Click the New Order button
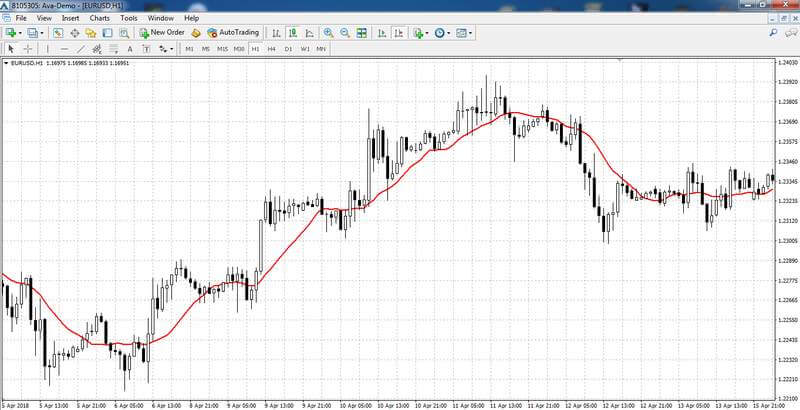This screenshot has width=800, height=410. (x=162, y=33)
